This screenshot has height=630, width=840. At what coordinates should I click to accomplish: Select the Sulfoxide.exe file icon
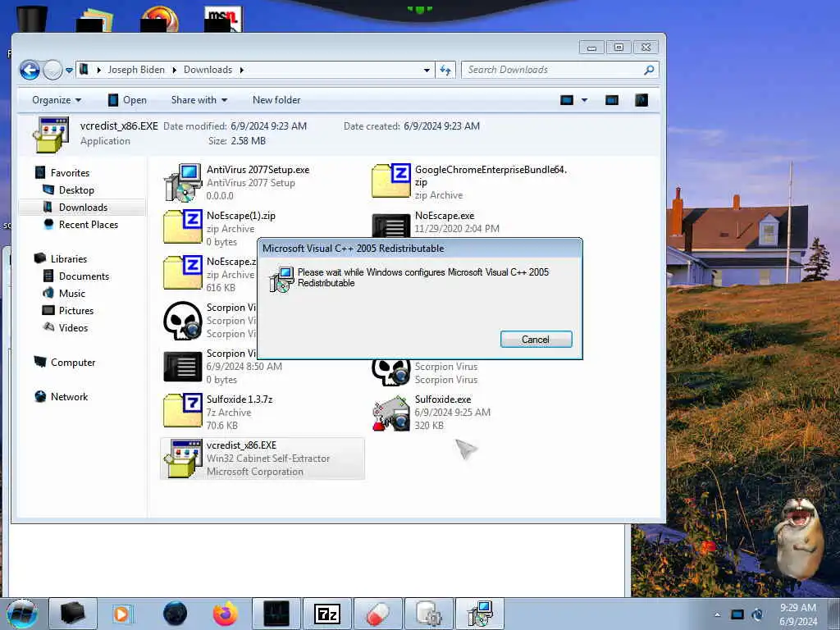[391, 413]
